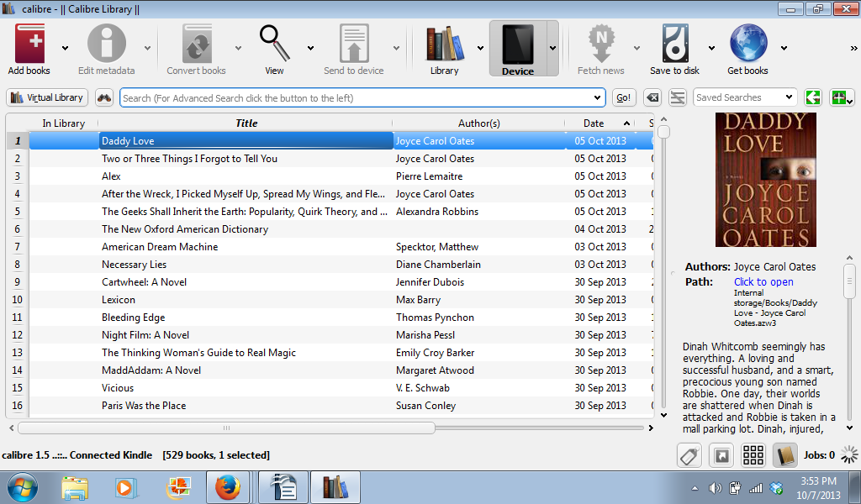
Task: Click the Jobs spinner icon
Action: point(849,454)
